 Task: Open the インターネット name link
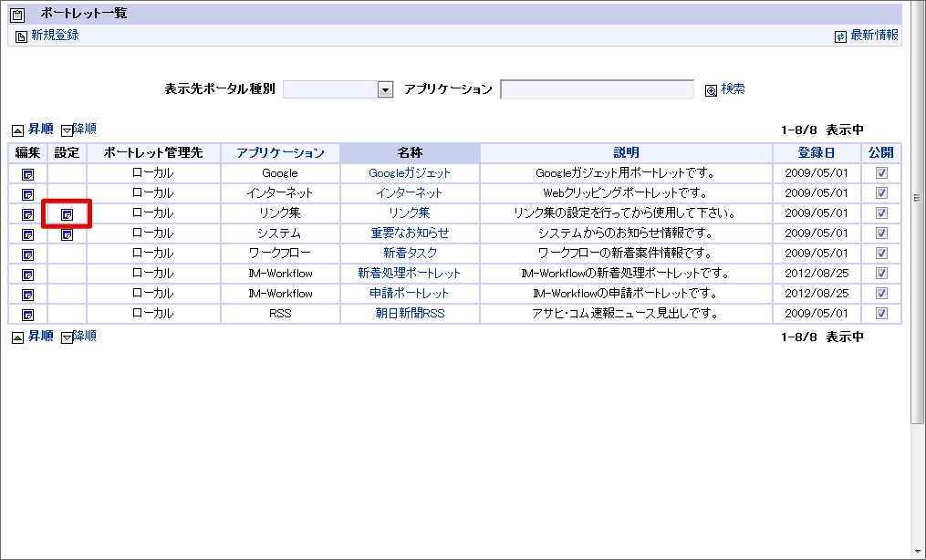point(410,193)
